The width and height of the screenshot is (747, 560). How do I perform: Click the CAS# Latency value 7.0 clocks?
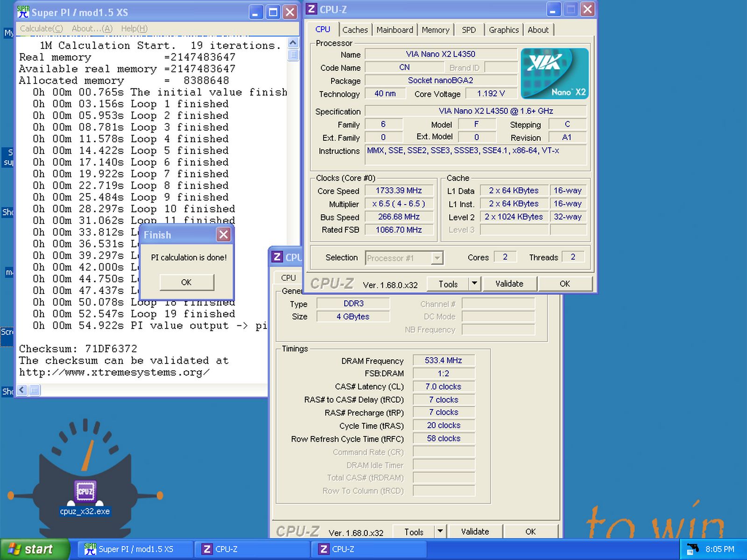(444, 386)
